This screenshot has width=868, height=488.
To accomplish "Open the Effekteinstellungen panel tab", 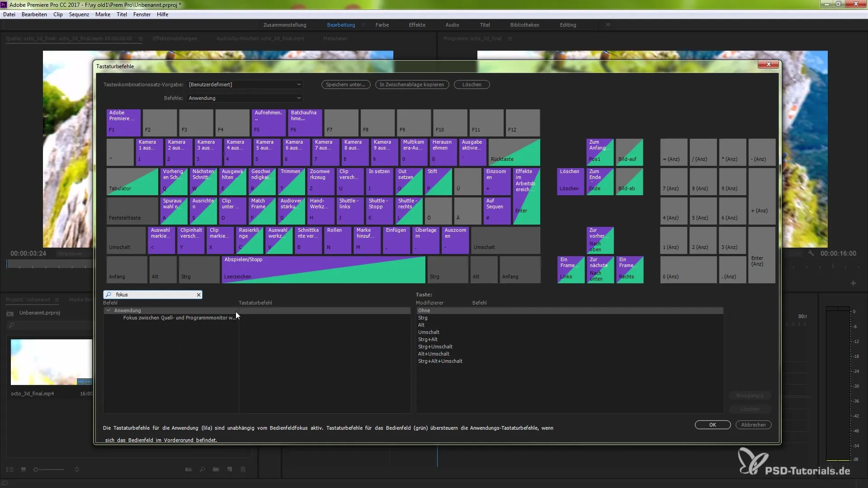I will [x=175, y=38].
